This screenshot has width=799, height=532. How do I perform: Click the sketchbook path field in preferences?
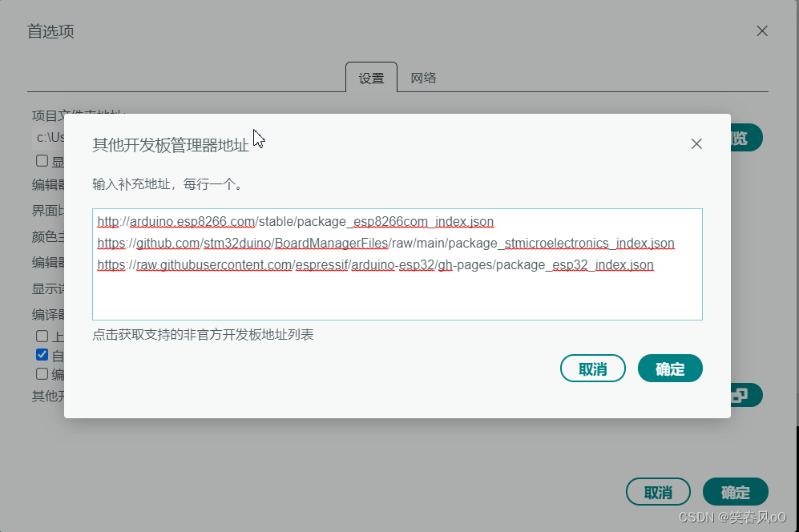pos(50,138)
